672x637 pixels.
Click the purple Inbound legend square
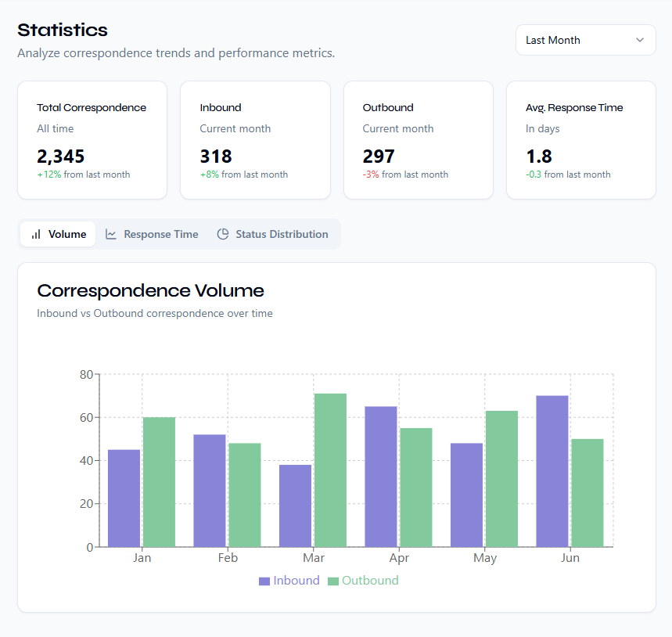pos(264,581)
